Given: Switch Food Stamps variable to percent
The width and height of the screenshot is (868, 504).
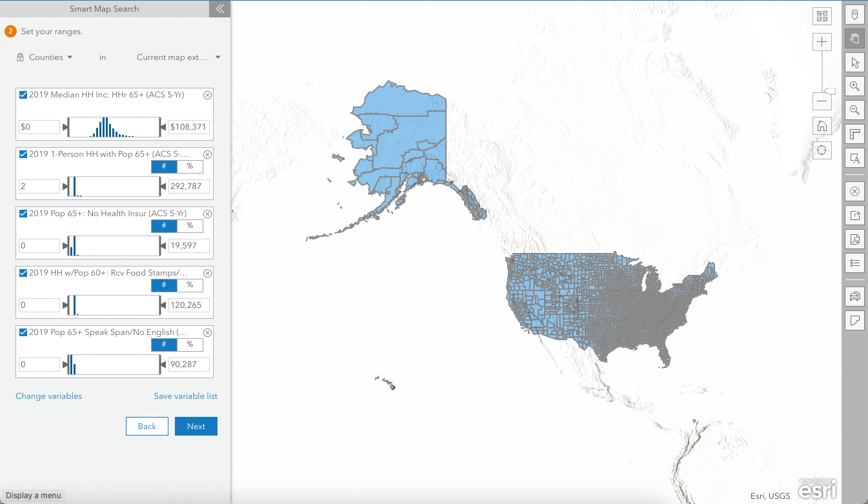Looking at the screenshot, I should click(x=190, y=285).
